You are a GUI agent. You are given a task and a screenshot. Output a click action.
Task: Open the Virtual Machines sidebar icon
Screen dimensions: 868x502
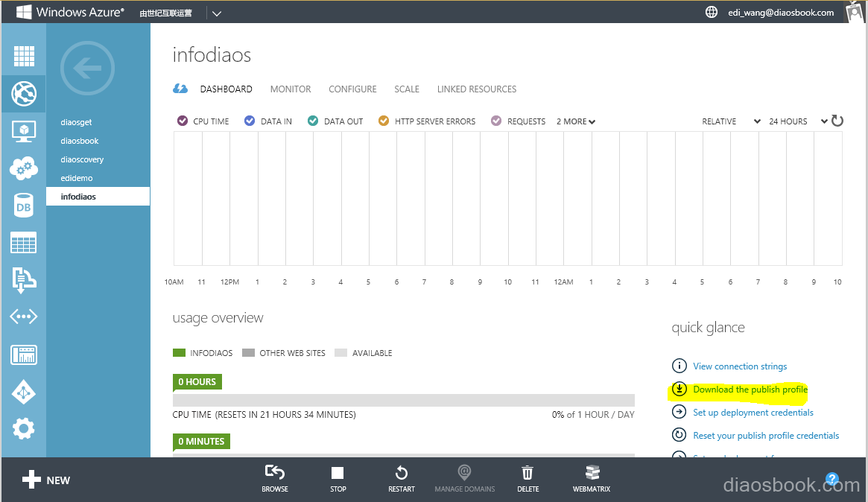point(24,131)
